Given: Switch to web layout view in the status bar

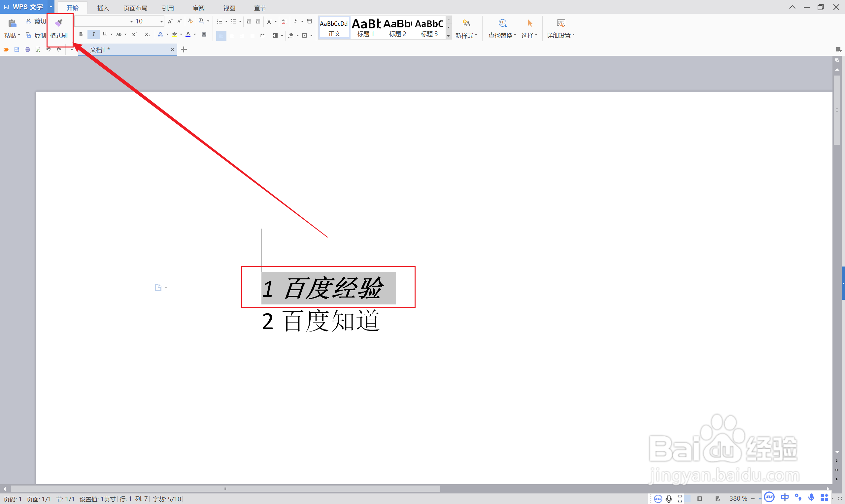Looking at the screenshot, I should coord(717,499).
